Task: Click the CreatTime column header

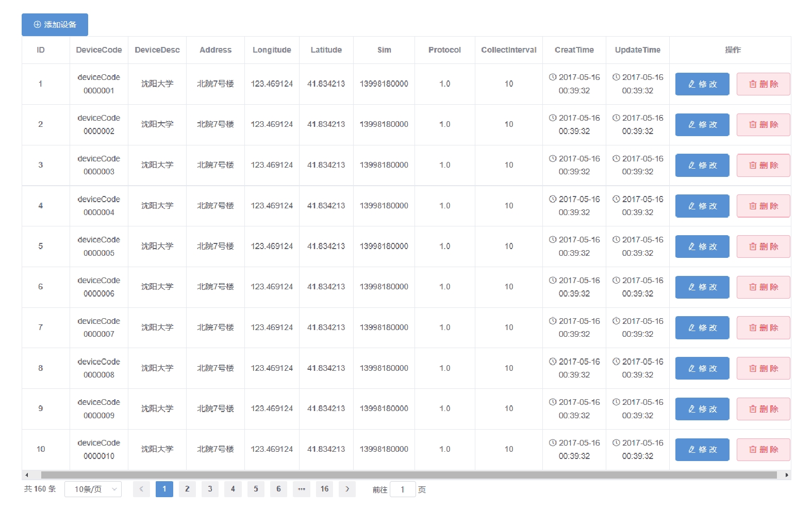Action: coord(574,50)
